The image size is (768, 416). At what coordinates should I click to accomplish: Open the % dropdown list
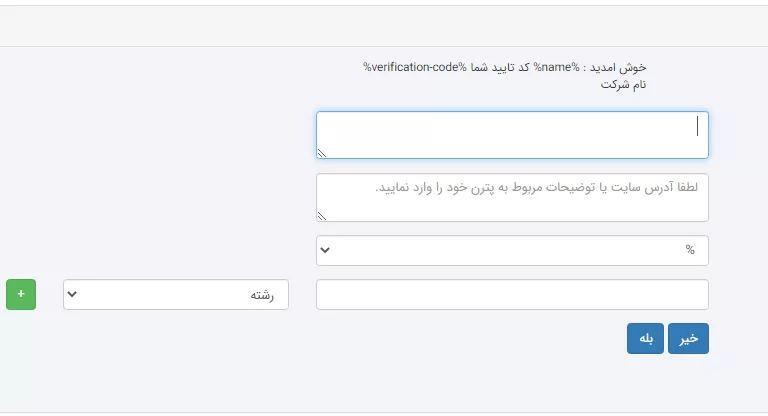point(512,250)
